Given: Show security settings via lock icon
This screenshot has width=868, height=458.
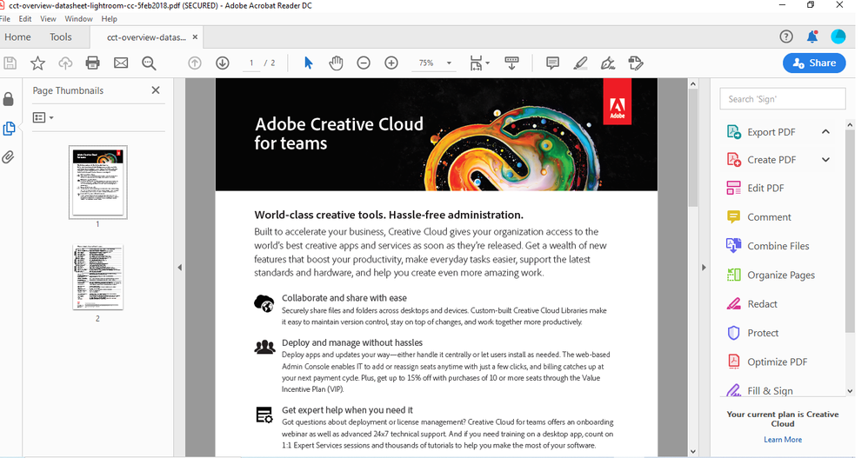Looking at the screenshot, I should 9,99.
